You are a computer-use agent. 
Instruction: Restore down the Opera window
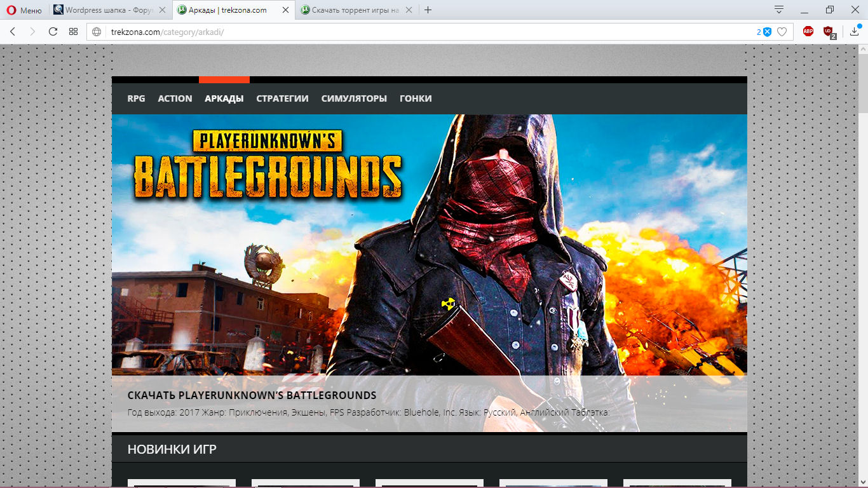coord(830,10)
